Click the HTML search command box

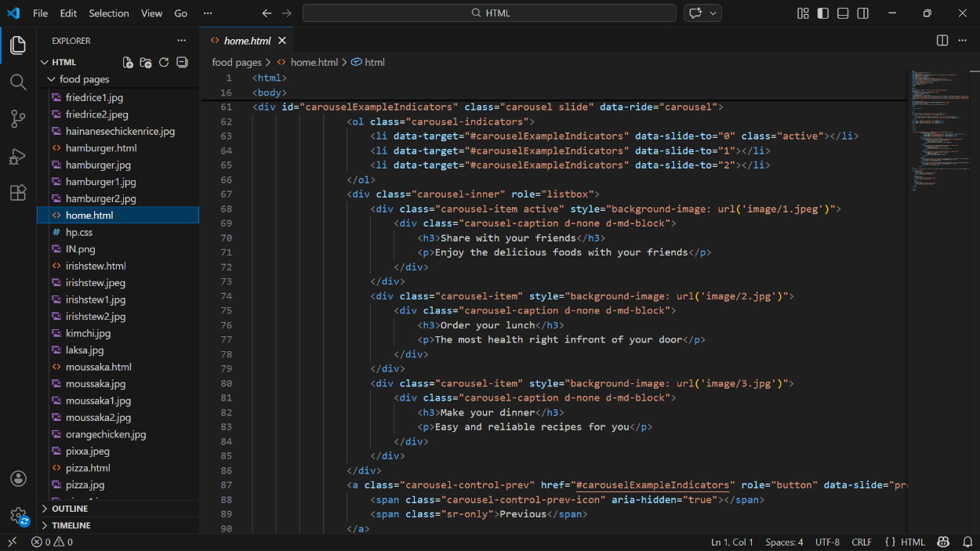coord(489,13)
